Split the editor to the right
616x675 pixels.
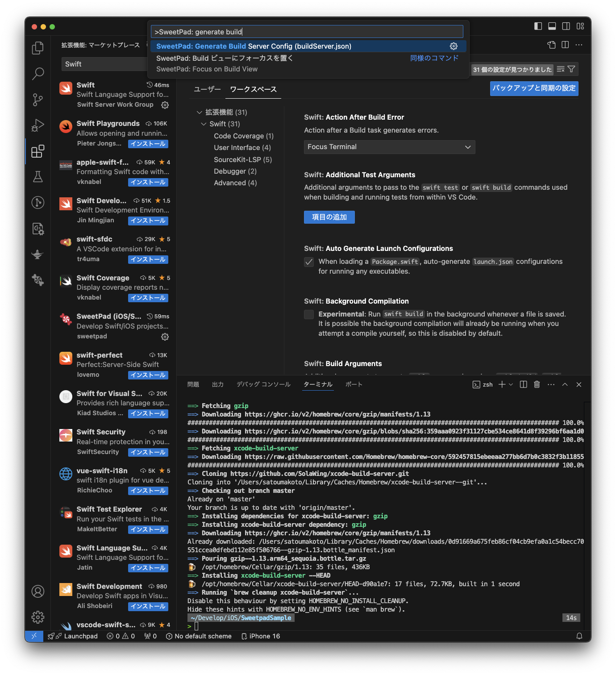565,45
